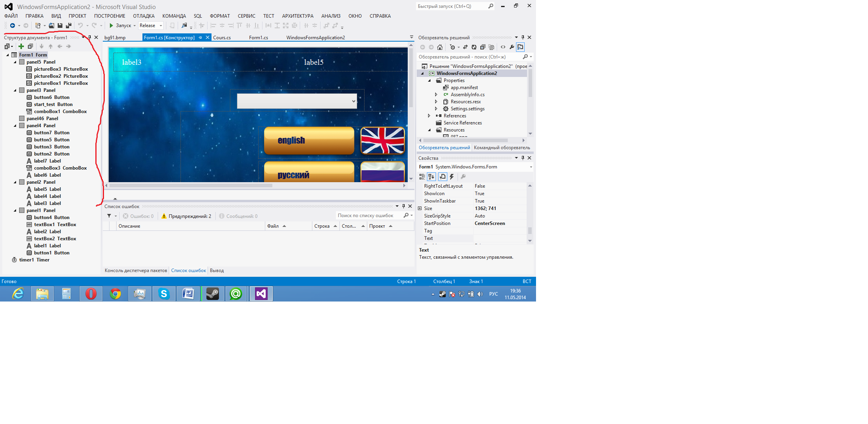Open the error list filter funnel dropdown
868x424 pixels.
(112, 216)
